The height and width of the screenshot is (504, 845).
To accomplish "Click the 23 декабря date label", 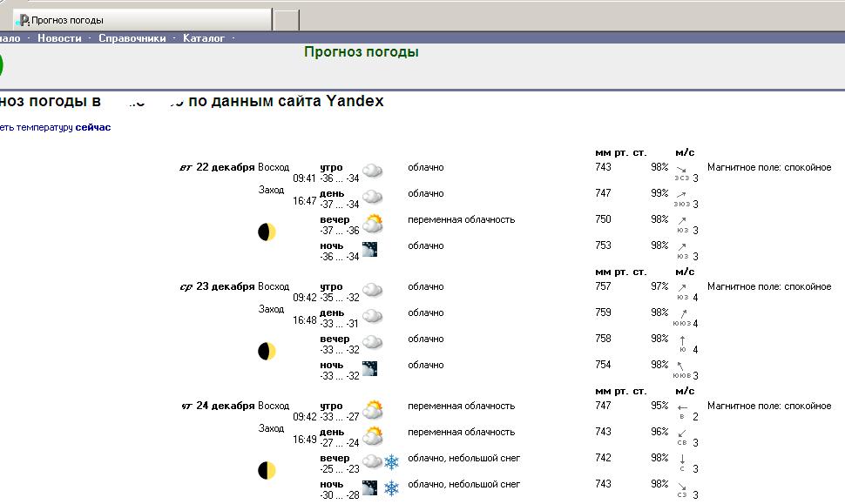I will pyautogui.click(x=225, y=286).
